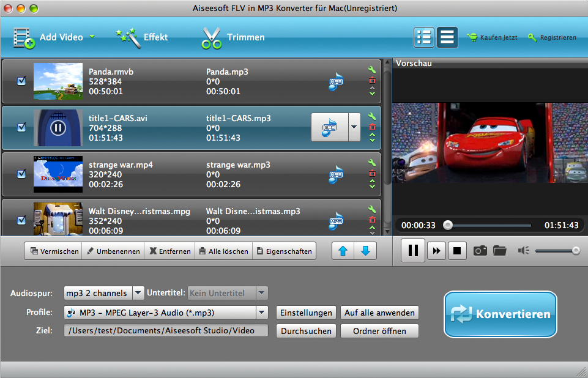The height and width of the screenshot is (378, 588).
Task: Open wrench settings for Panda.rmvb
Action: coord(372,70)
